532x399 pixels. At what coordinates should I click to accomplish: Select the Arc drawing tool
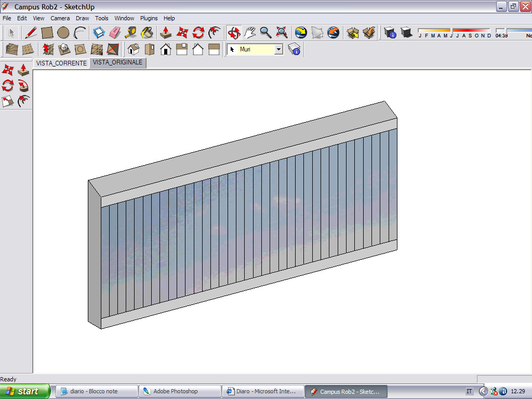coord(79,33)
